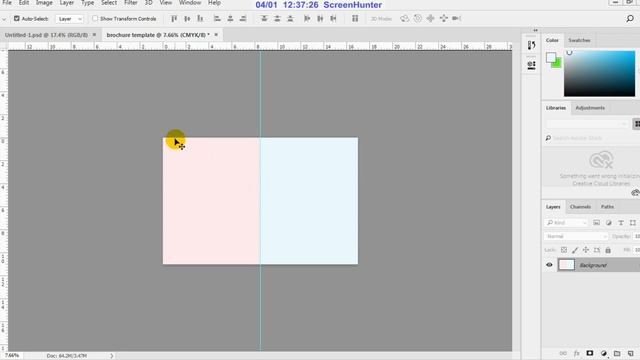Click the type layer filter icon

(621, 222)
